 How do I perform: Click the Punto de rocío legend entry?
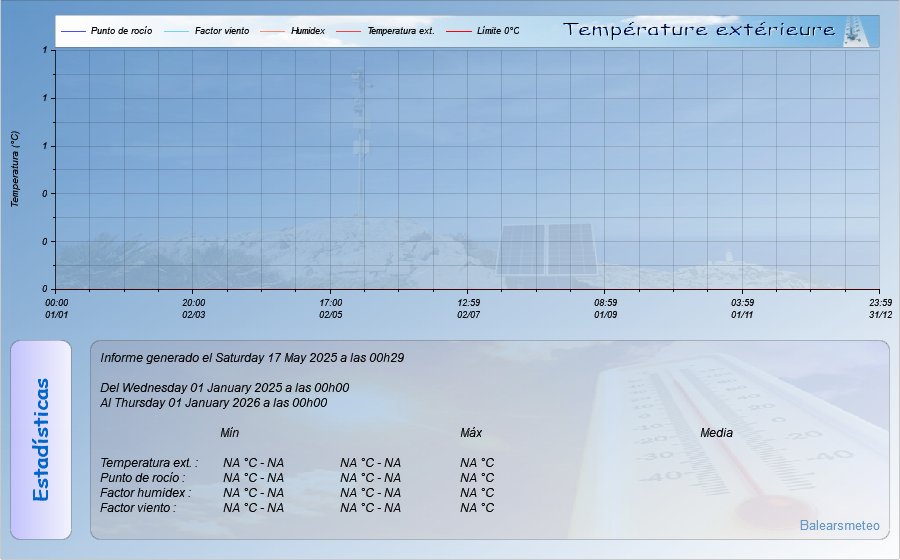(107, 31)
